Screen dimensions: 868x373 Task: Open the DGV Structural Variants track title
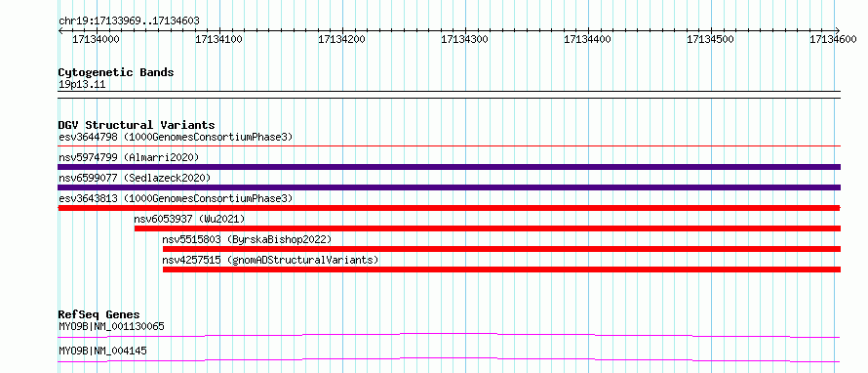pos(137,125)
